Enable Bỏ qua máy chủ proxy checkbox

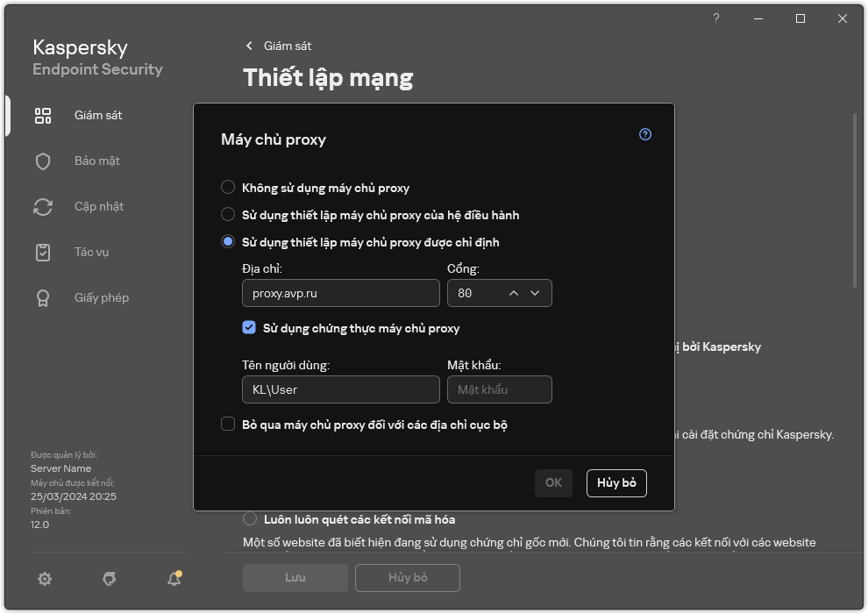(x=228, y=424)
